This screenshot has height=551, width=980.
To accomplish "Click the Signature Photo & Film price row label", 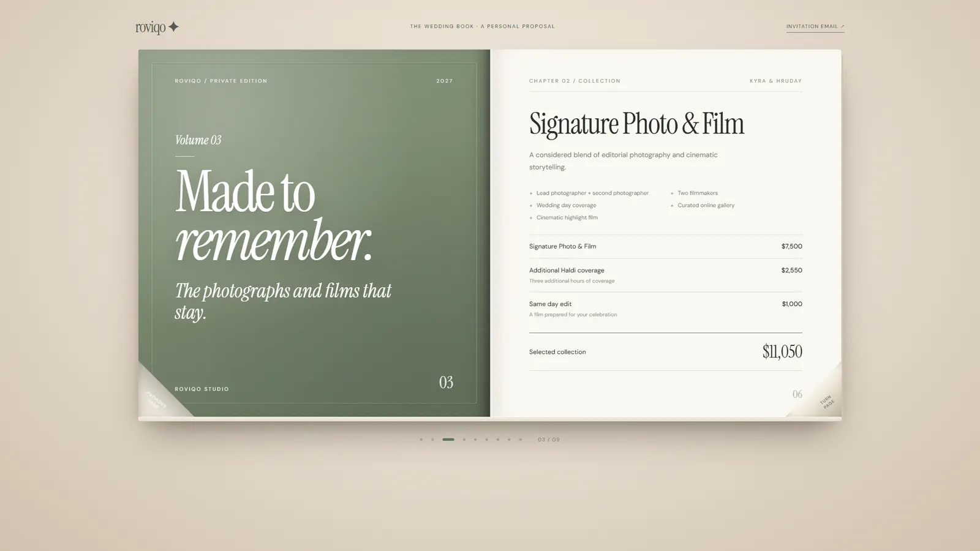I will [x=563, y=246].
